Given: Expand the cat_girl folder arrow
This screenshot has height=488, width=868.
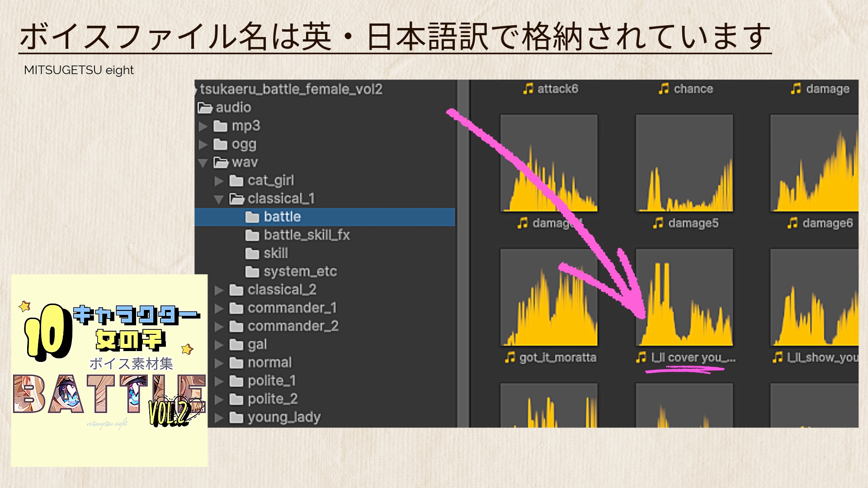Looking at the screenshot, I should 219,181.
